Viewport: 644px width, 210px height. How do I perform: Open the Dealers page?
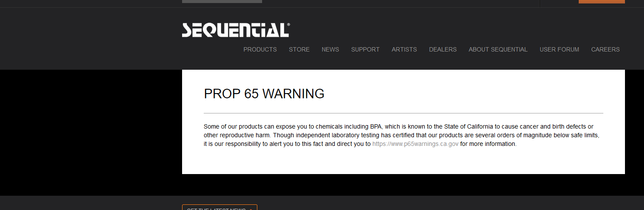[443, 49]
